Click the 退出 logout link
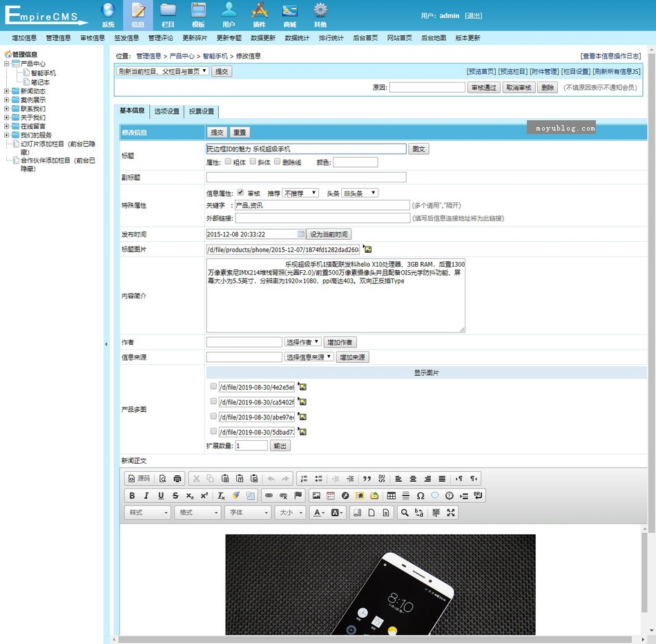 pyautogui.click(x=474, y=15)
